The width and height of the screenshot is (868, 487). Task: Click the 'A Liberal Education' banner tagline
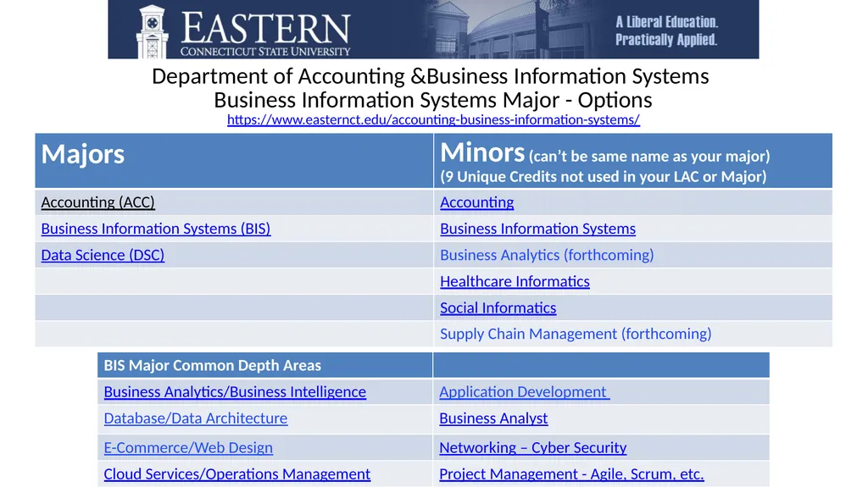pyautogui.click(x=666, y=31)
